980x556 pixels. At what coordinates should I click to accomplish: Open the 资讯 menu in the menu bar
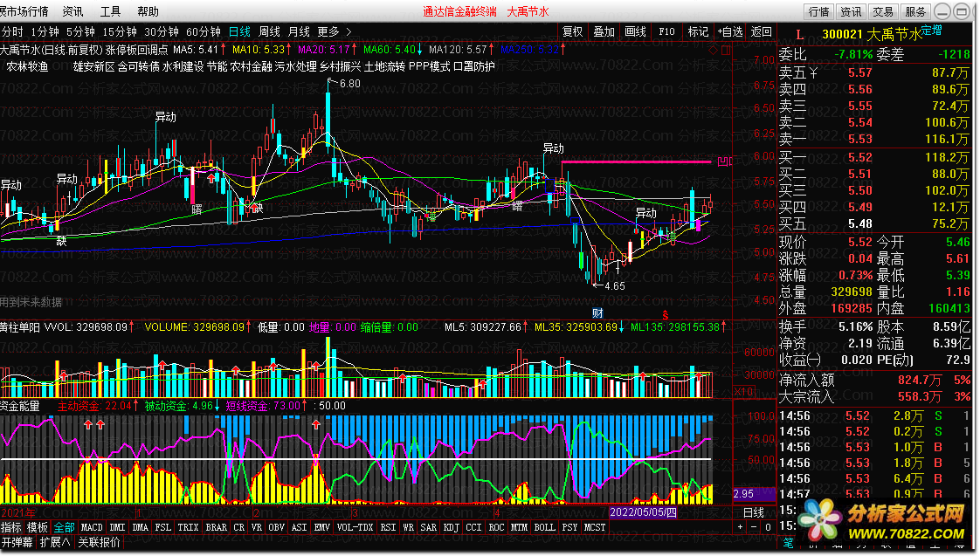click(x=72, y=11)
